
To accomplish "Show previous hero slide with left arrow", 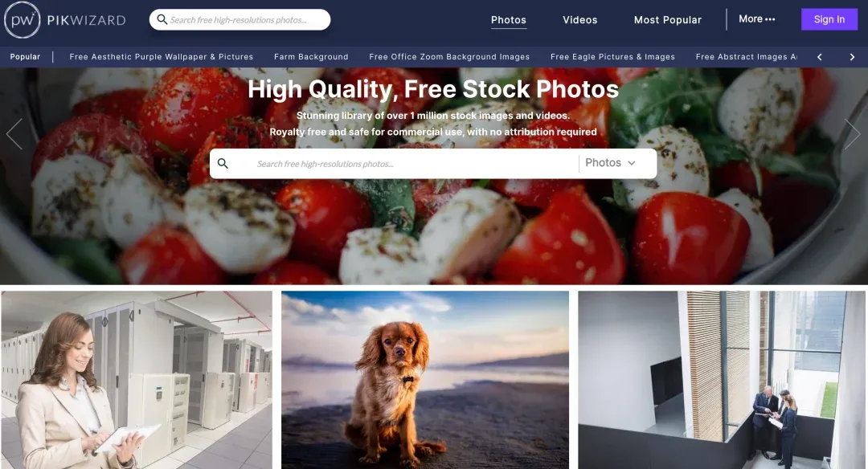I will [x=14, y=134].
